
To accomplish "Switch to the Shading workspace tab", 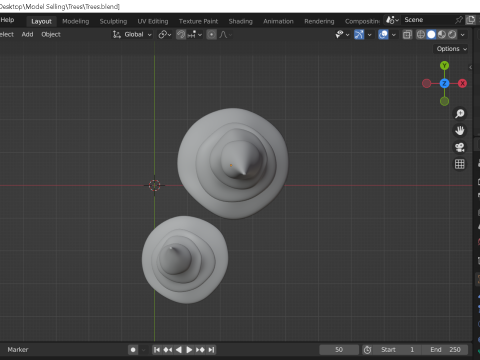I will (x=240, y=21).
